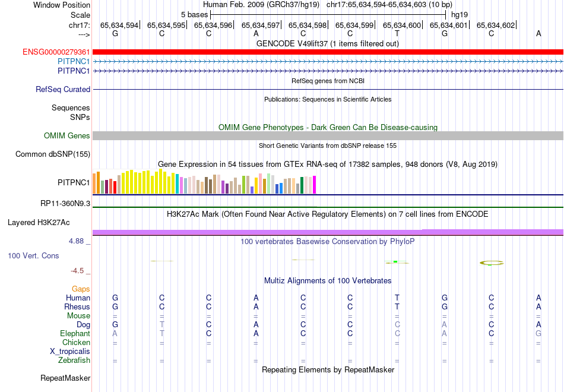Viewport: 564px width, 392px height.
Task: Click the 'RefSeq genes from NCBI' track title
Action: click(328, 81)
